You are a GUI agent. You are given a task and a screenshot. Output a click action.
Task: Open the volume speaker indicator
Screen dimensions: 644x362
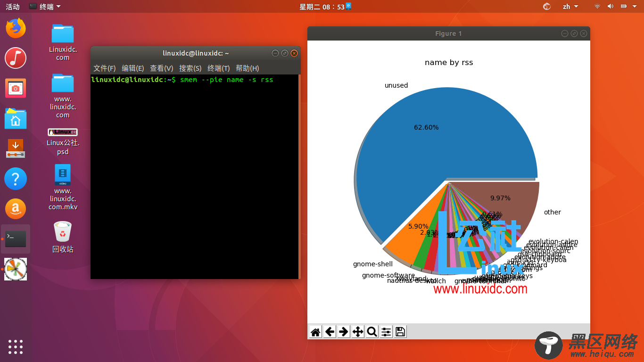point(610,7)
